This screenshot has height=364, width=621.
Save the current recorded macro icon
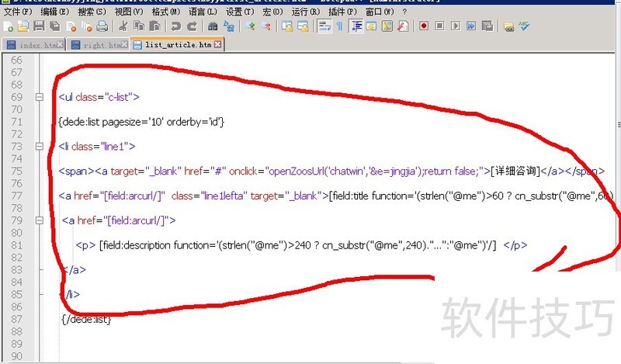(487, 26)
